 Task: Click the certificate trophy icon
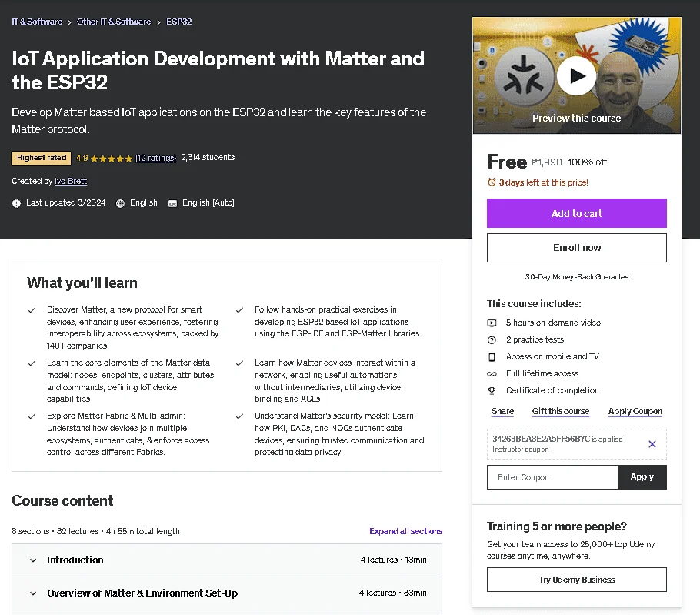tap(492, 391)
